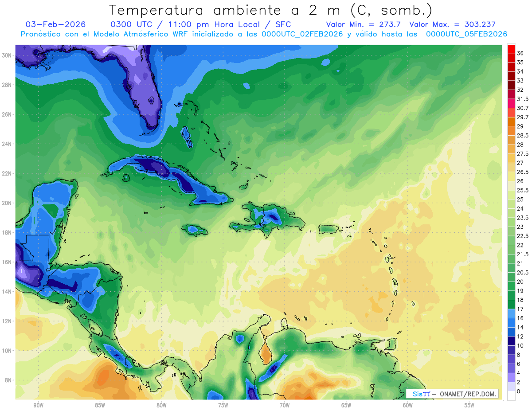Viewport: 532px width, 411px height.
Task: Click the '0000UTC_05FEB2026' valid-until timestamp
Action: [466, 34]
